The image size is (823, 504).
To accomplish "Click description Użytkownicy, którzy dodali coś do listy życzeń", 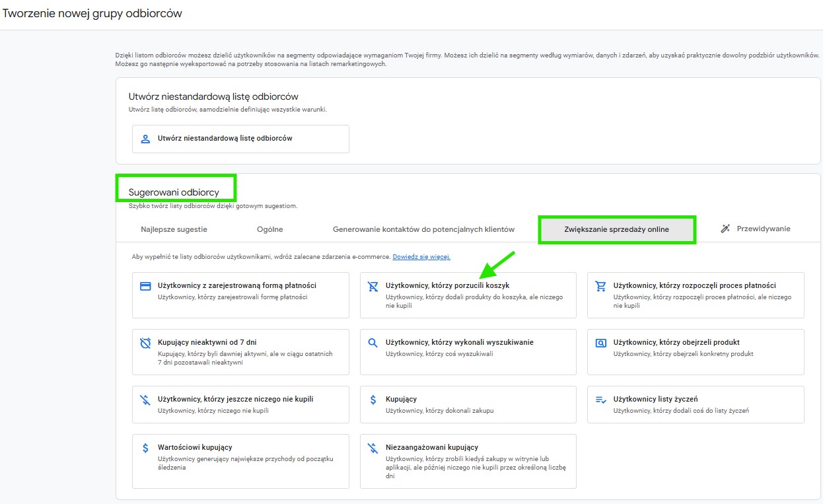I will [681, 411].
